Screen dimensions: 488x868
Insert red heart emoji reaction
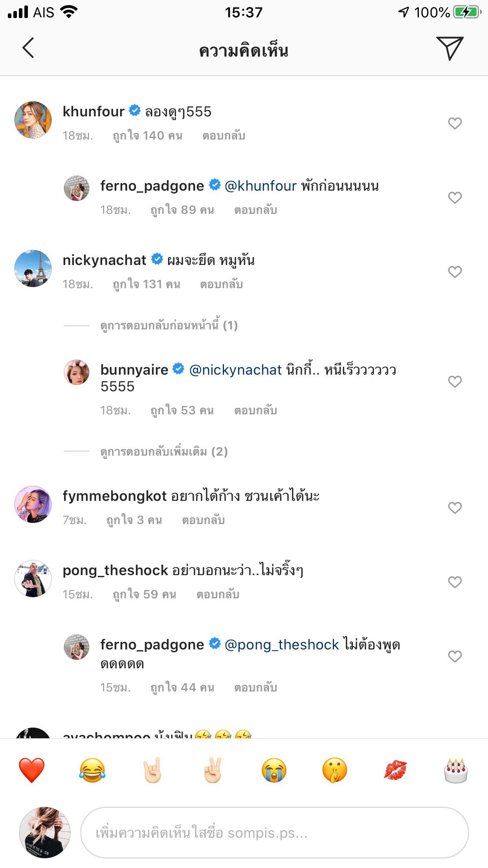(32, 770)
